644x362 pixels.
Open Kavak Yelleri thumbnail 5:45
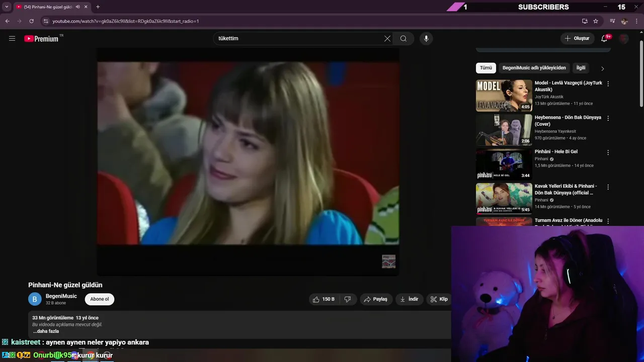coord(504,198)
